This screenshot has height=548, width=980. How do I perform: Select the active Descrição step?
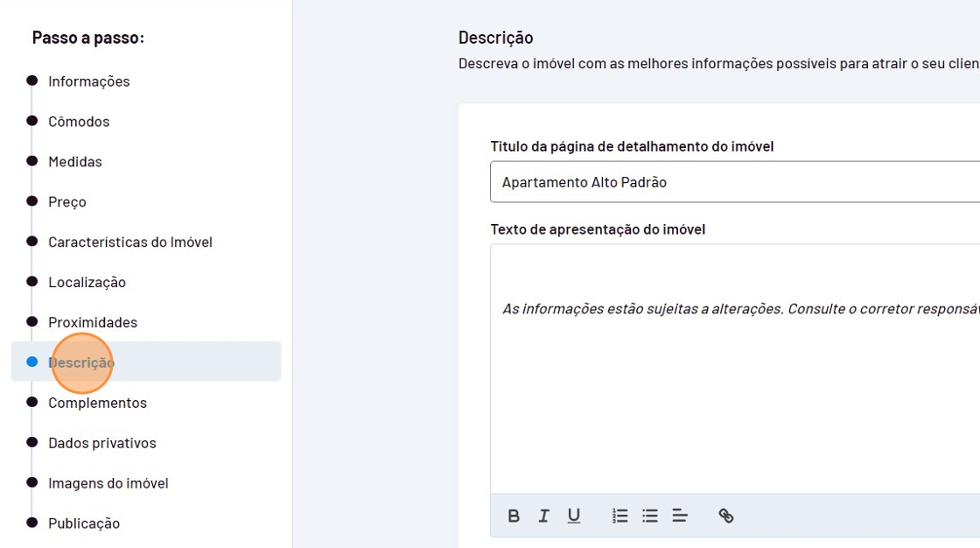coord(81,362)
